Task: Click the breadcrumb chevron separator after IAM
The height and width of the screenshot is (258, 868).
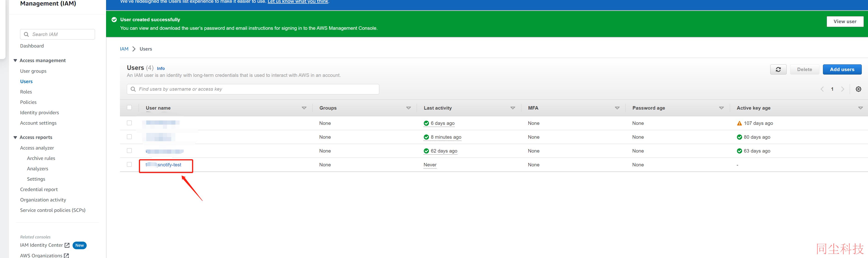Action: [134, 49]
